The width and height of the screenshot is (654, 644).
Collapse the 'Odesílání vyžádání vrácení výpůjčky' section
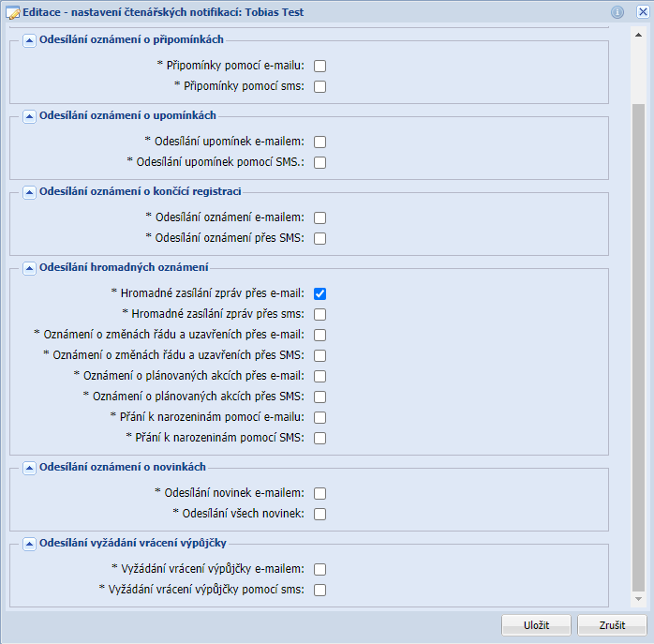click(28, 543)
